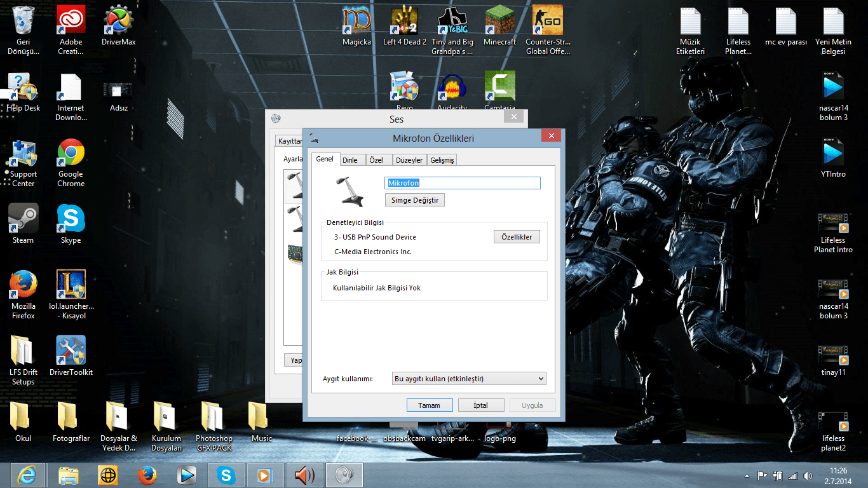868x488 pixels.
Task: Select Lifeless Planet text file
Action: pyautogui.click(x=738, y=30)
